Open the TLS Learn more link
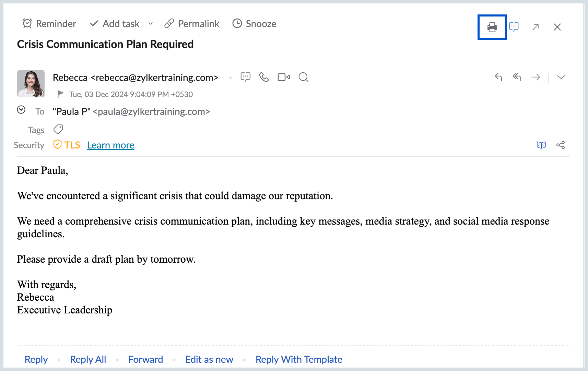The height and width of the screenshot is (371, 588). click(110, 145)
